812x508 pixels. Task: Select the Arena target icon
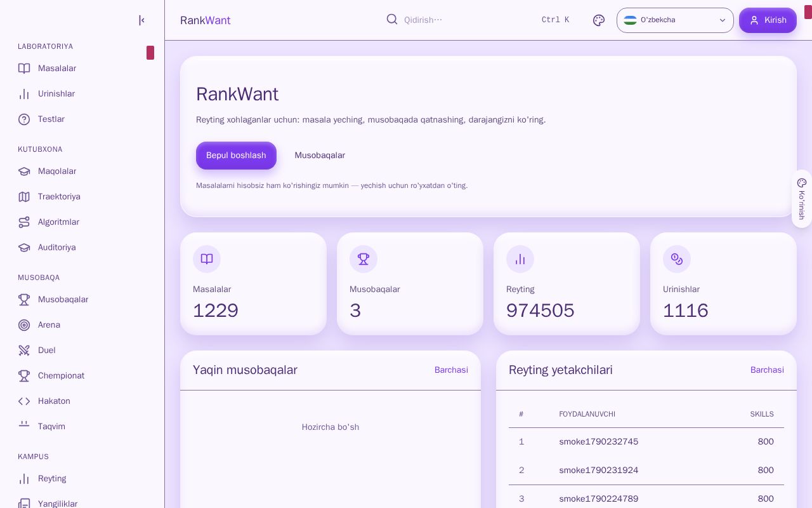point(24,325)
